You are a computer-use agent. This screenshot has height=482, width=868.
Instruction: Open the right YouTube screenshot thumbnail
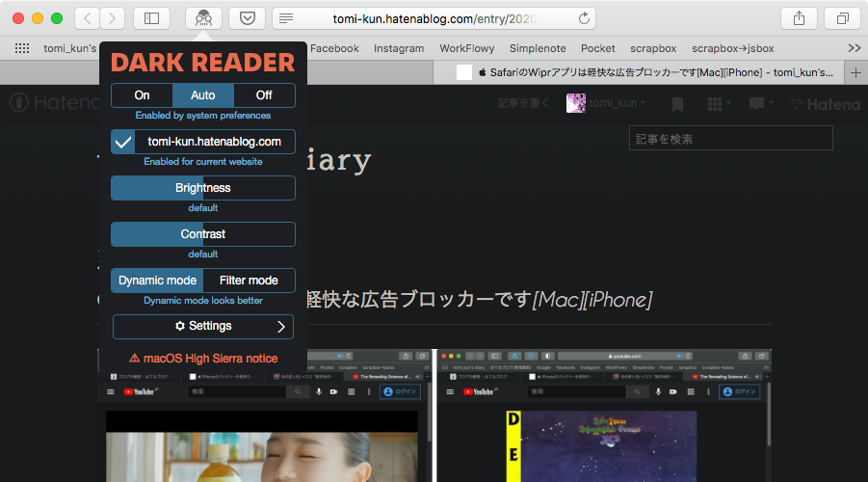(604, 415)
